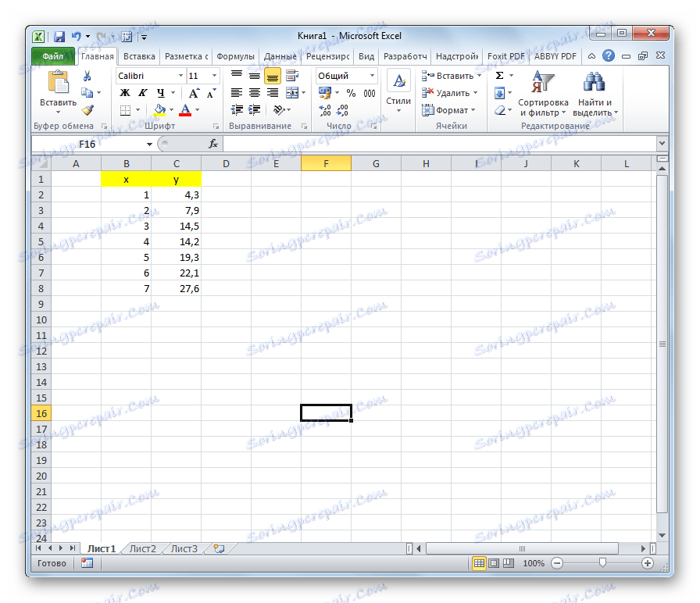Click the Wrap Text icon

292,76
